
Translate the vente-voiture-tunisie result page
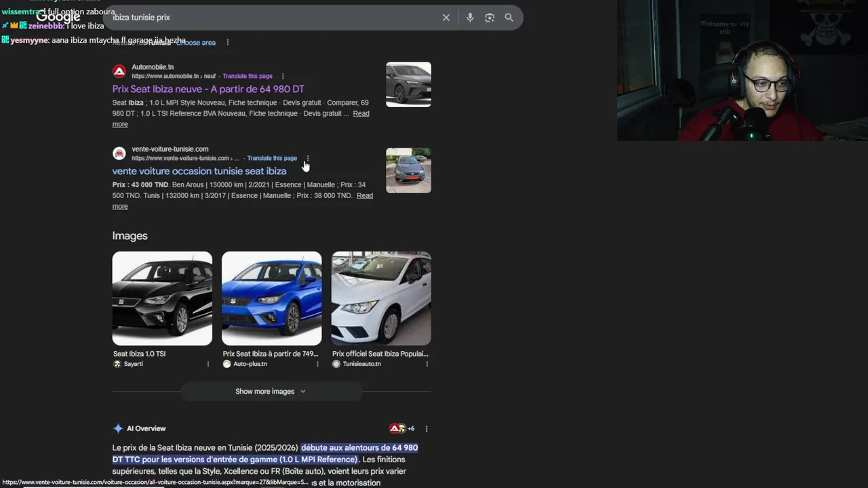(x=272, y=159)
